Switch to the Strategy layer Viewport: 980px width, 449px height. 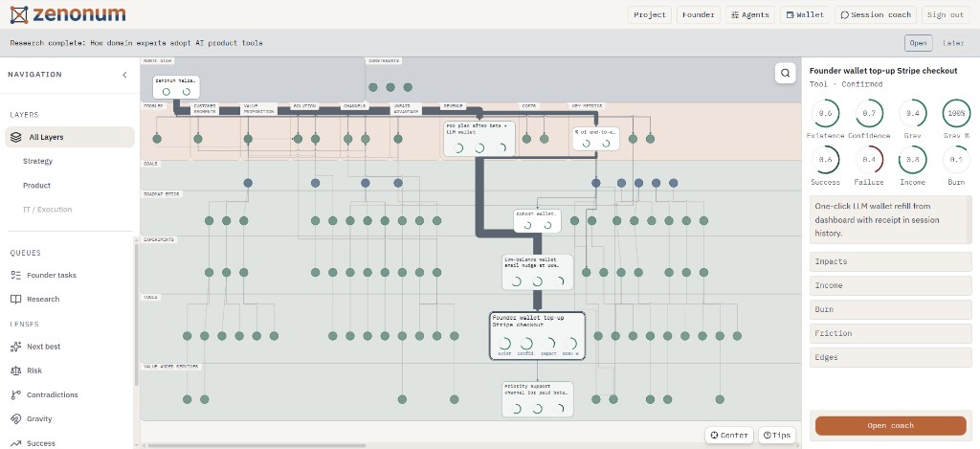(x=37, y=162)
